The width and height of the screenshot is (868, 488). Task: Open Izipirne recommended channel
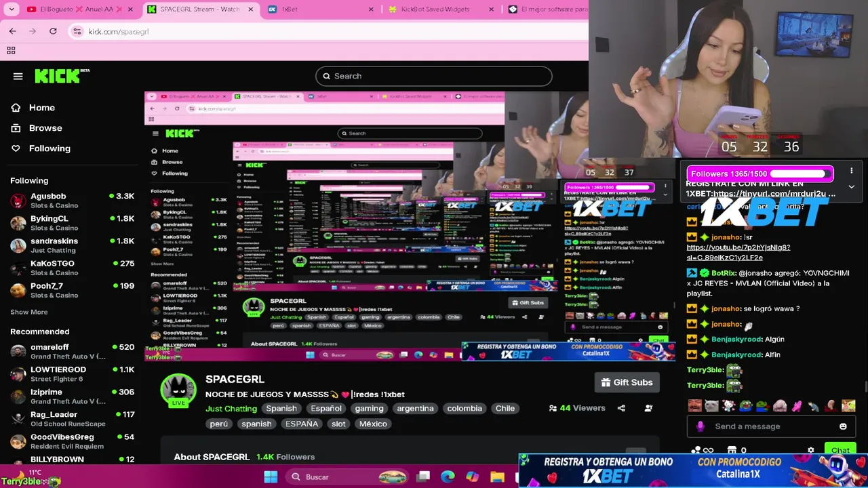point(72,396)
